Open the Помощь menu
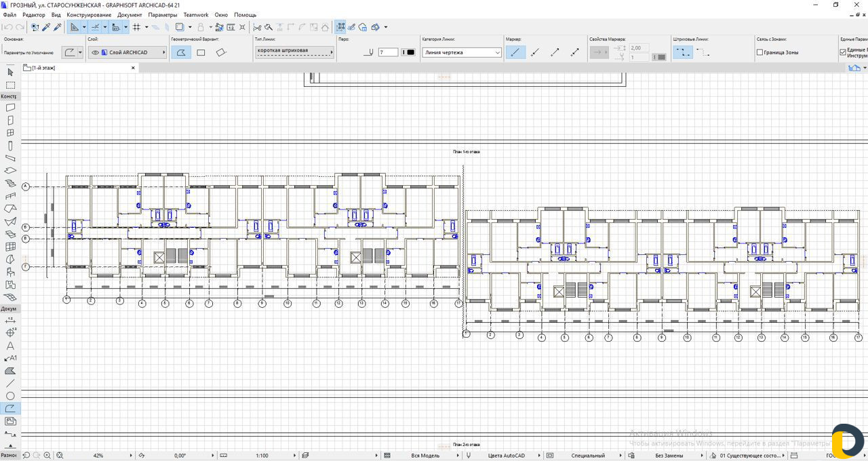Image resolution: width=868 pixels, height=461 pixels. tap(245, 14)
